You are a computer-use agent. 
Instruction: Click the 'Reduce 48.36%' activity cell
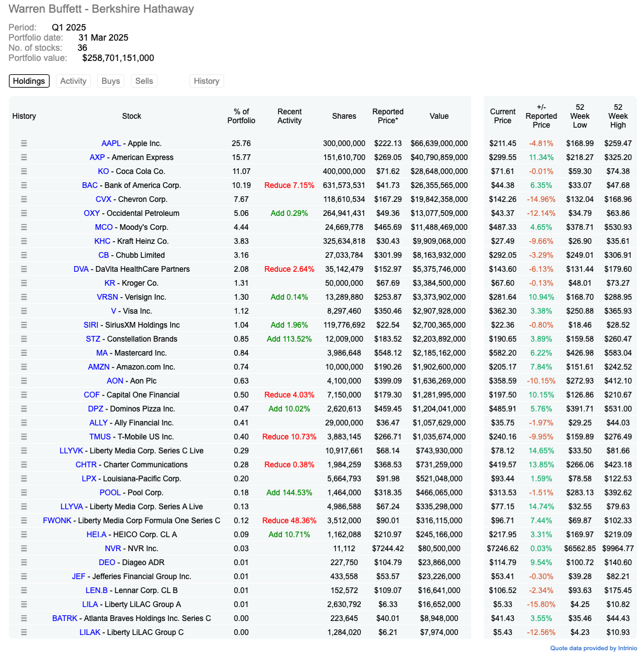click(290, 521)
